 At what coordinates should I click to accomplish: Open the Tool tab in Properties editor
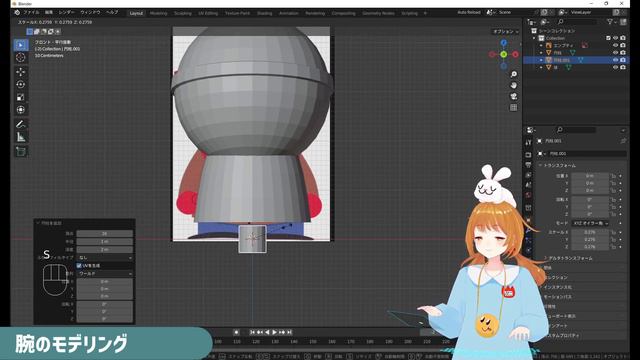528,143
